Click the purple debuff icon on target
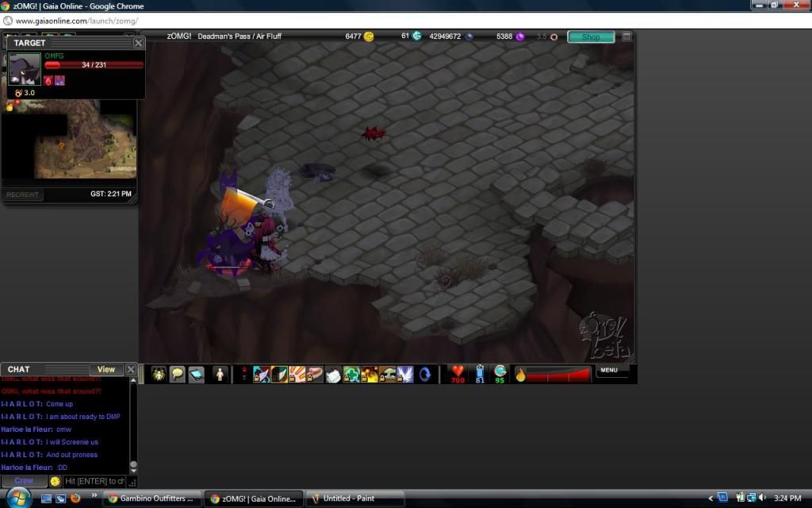The width and height of the screenshot is (812, 508). [59, 80]
